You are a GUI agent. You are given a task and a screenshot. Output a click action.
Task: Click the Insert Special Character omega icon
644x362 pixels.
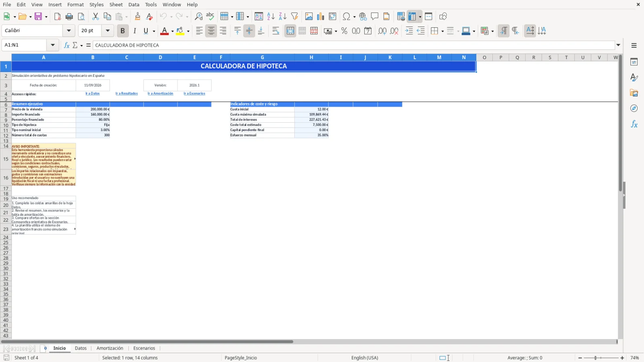tap(346, 16)
